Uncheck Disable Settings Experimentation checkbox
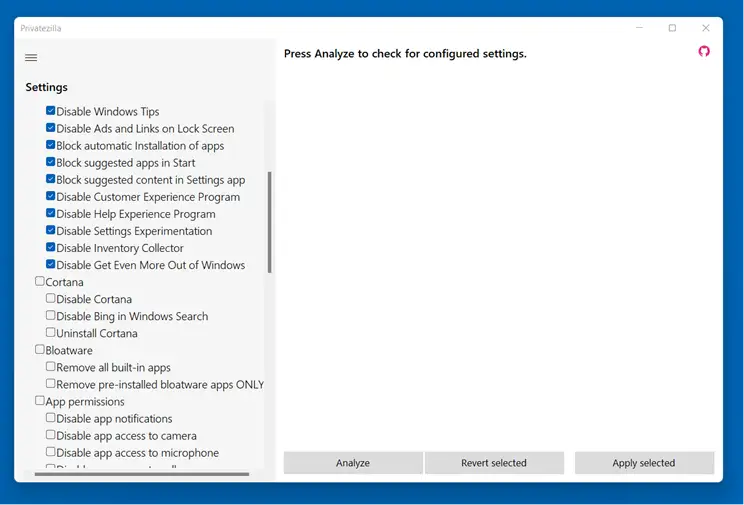 coord(51,230)
